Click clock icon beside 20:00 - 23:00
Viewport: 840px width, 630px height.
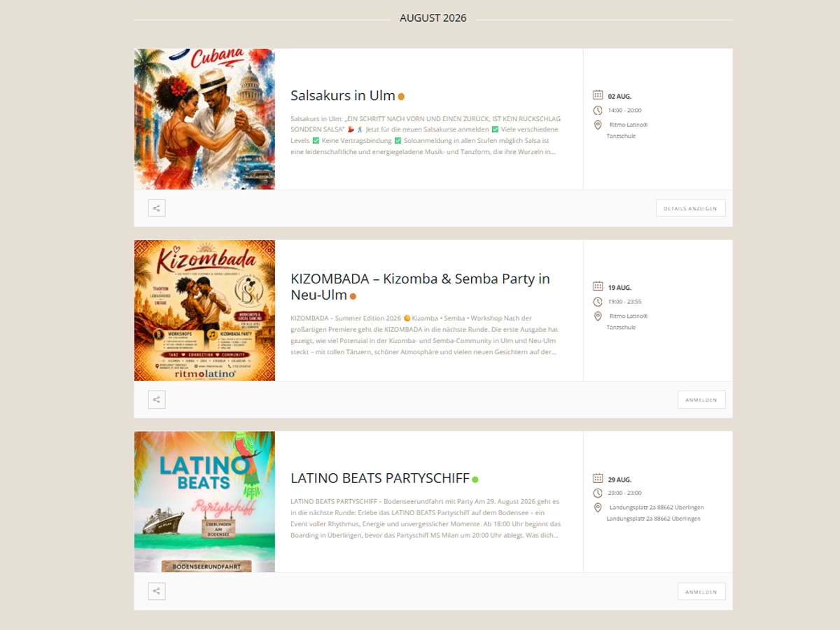point(598,493)
